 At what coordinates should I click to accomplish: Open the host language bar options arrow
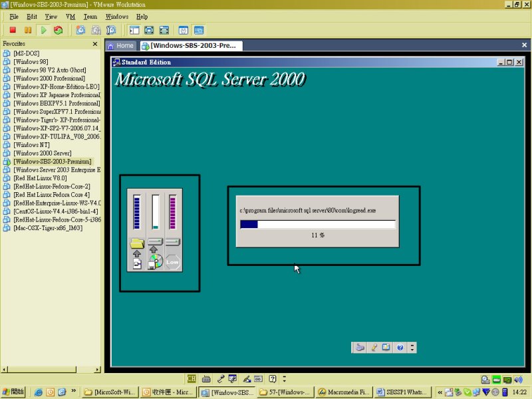285,378
